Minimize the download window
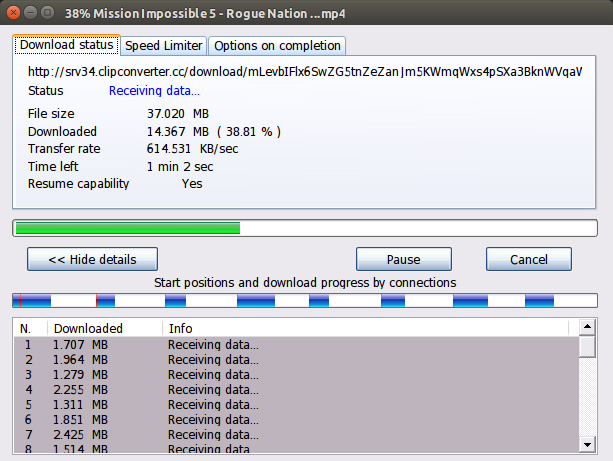This screenshot has height=461, width=613. pyautogui.click(x=30, y=13)
